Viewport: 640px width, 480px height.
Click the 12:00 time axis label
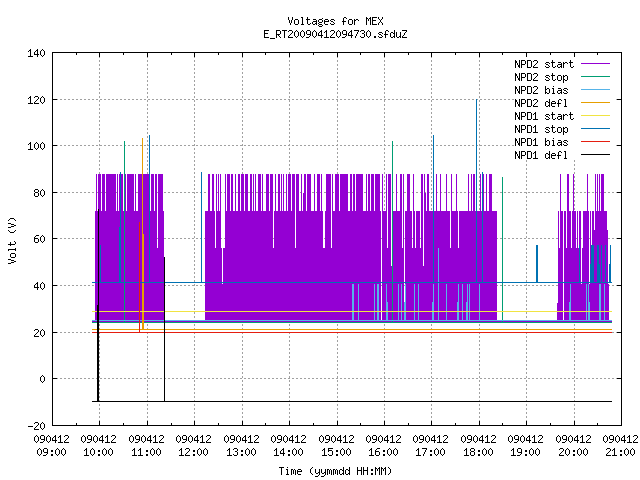point(193,452)
